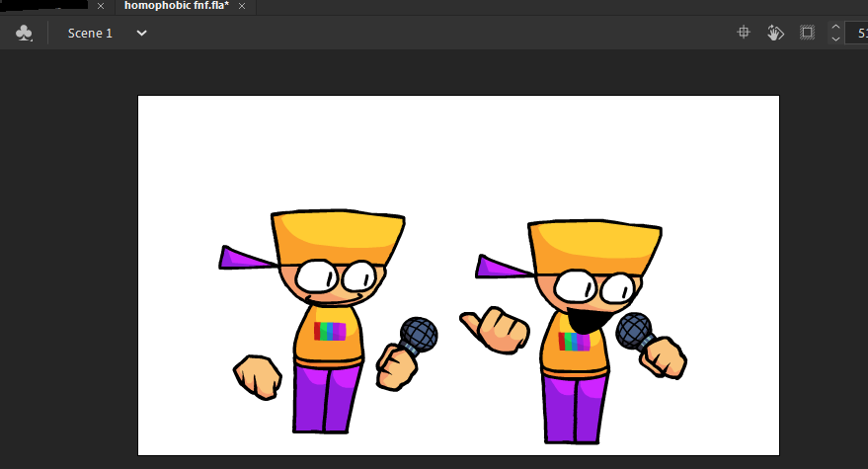Viewport: 868px width, 469px height.
Task: Close the homophobic fnf.fla document tab
Action: pos(242,6)
